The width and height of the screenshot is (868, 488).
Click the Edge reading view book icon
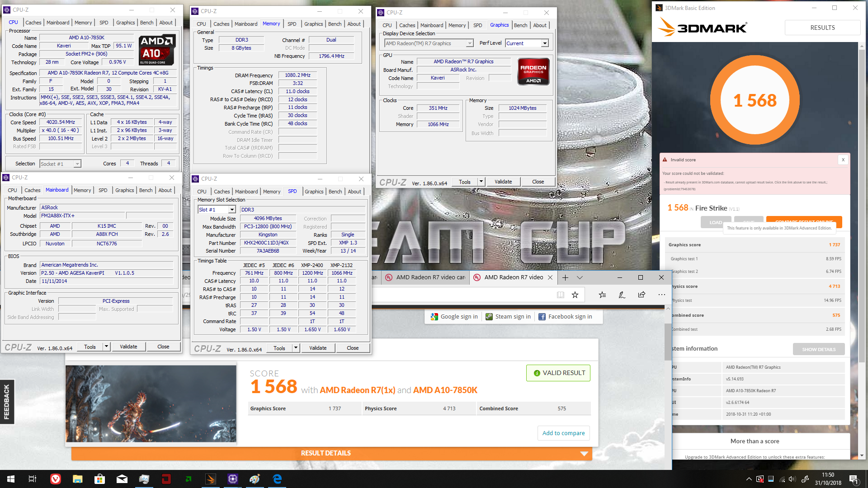point(561,295)
